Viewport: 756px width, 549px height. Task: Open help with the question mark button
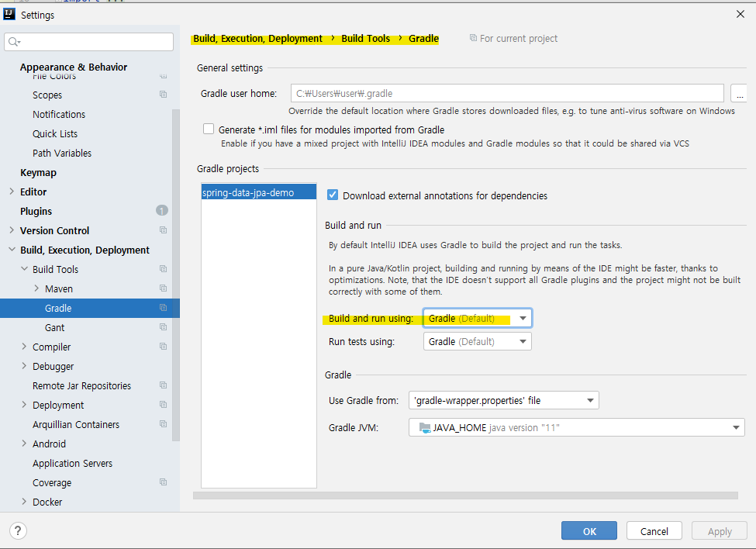(x=18, y=530)
